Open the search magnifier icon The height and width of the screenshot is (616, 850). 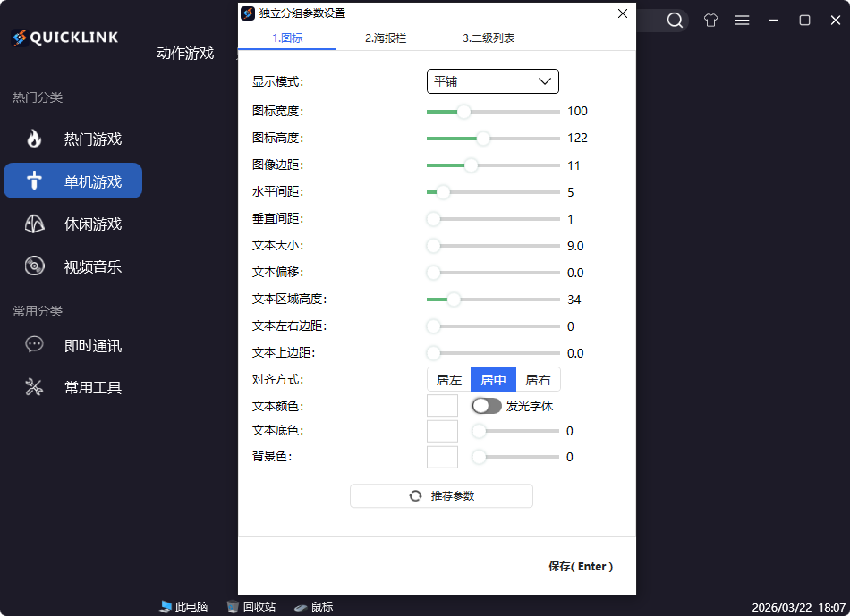[x=675, y=20]
